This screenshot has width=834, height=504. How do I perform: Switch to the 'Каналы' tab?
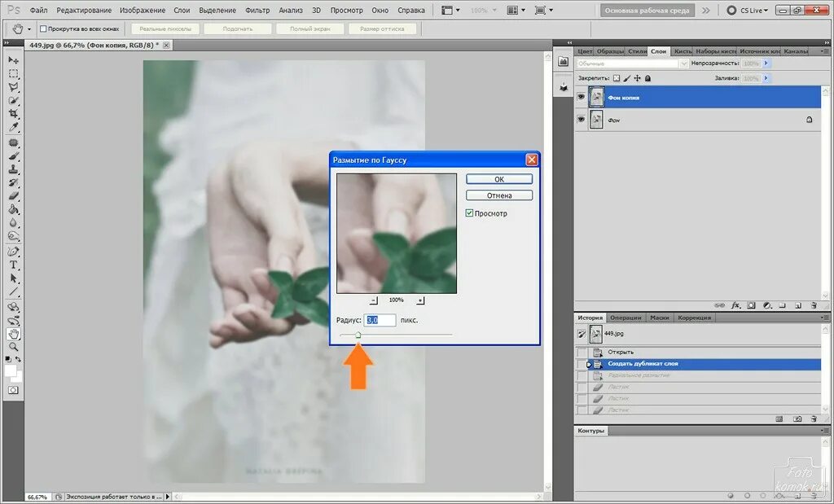tap(796, 51)
